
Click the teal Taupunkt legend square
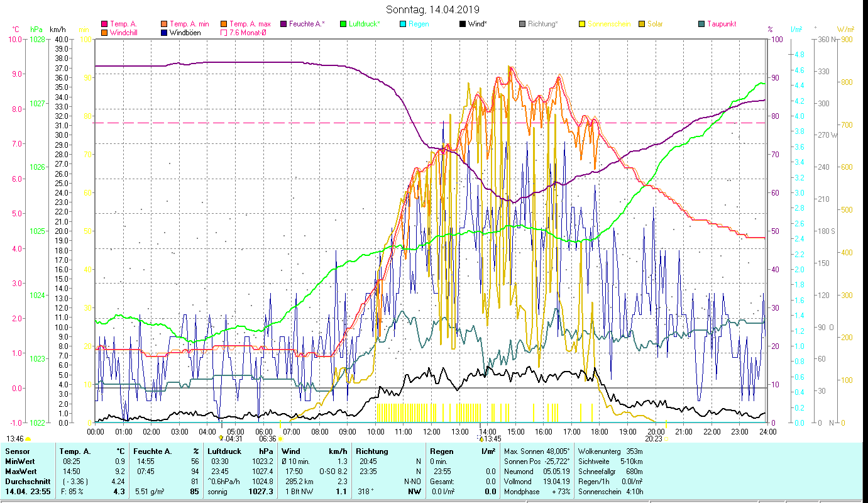pyautogui.click(x=701, y=25)
